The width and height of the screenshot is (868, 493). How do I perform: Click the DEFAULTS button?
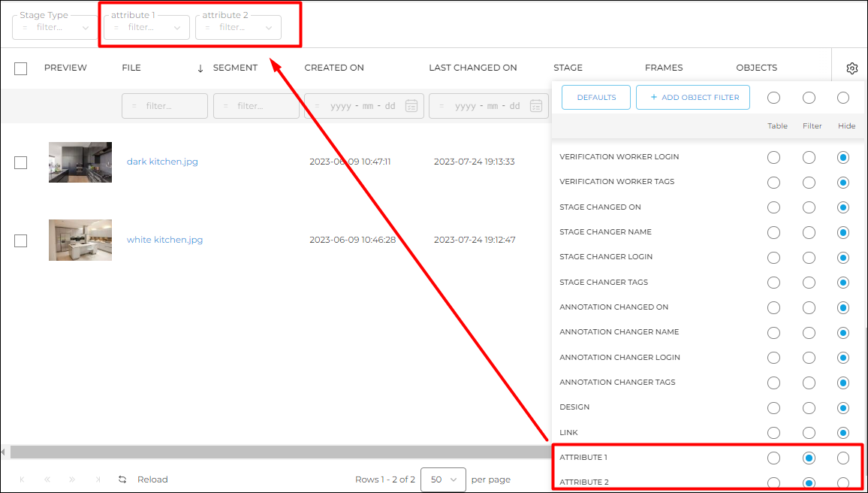click(x=596, y=98)
